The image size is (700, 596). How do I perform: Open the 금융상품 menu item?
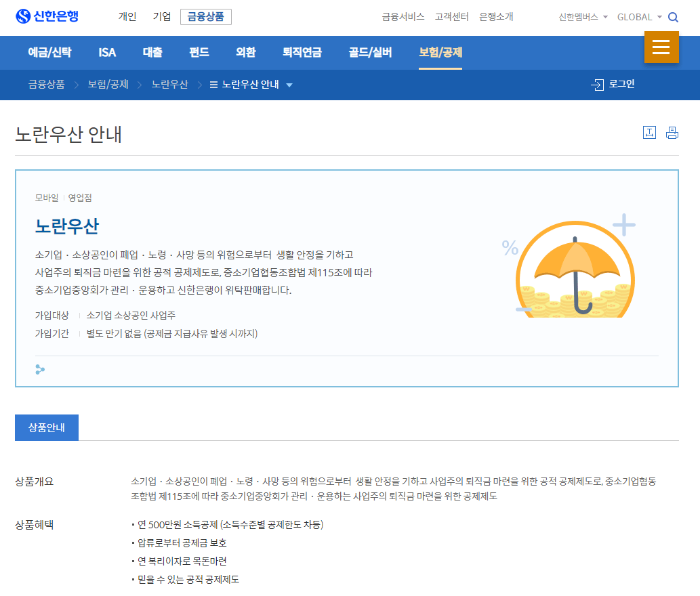tap(205, 17)
